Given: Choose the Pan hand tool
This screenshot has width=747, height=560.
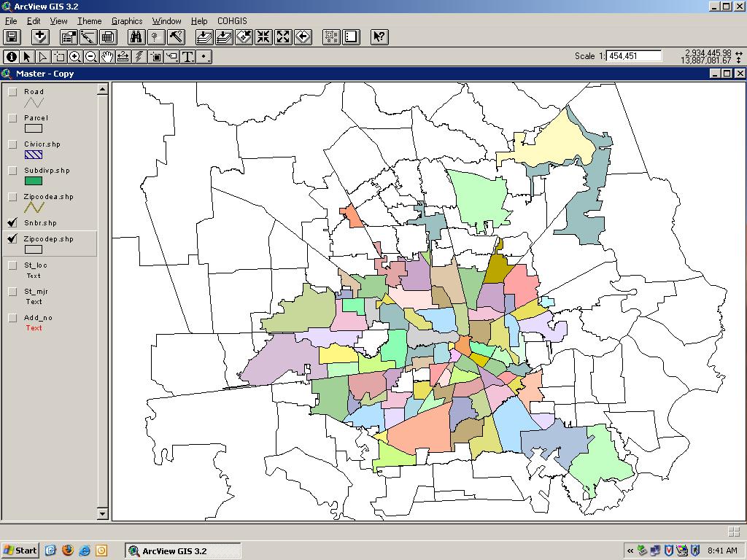Looking at the screenshot, I should [x=107, y=57].
